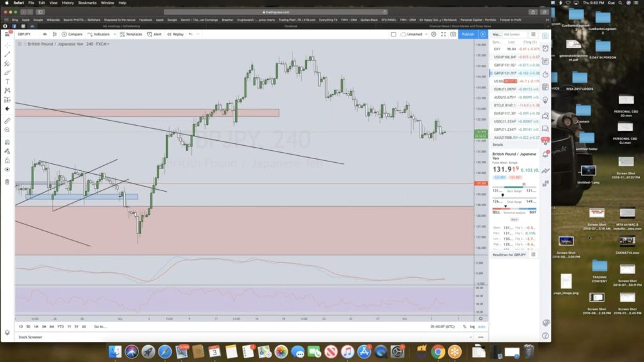Open Safari Bookmarks menu
This screenshot has width=644, height=362.
tap(87, 3)
